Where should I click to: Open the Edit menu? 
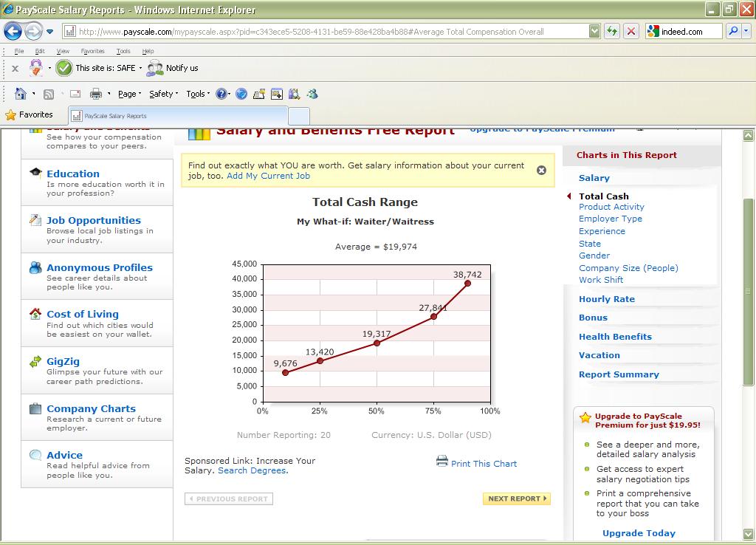coord(40,51)
